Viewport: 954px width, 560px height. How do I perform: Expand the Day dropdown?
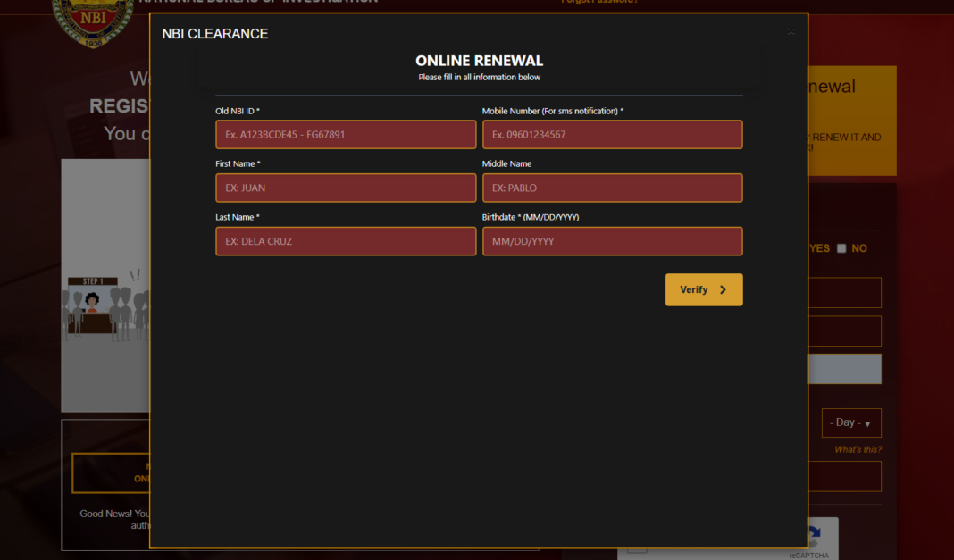[x=851, y=422]
